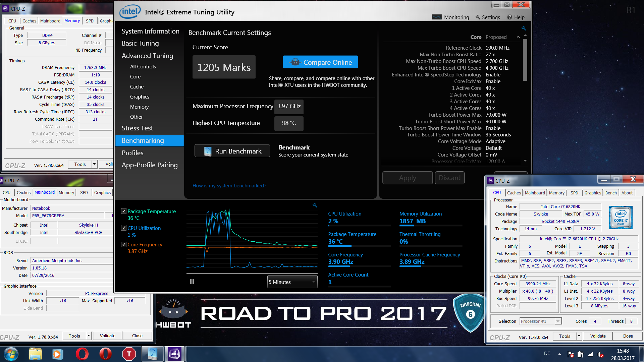This screenshot has width=644, height=362.
Task: Open All Controls under Advanced Tuning
Action: [x=143, y=66]
